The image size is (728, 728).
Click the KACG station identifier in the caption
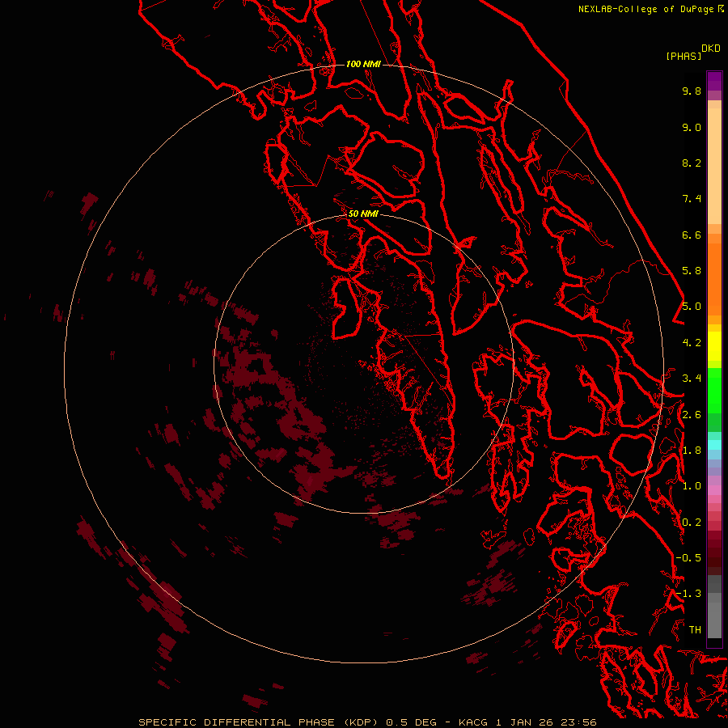(x=473, y=722)
